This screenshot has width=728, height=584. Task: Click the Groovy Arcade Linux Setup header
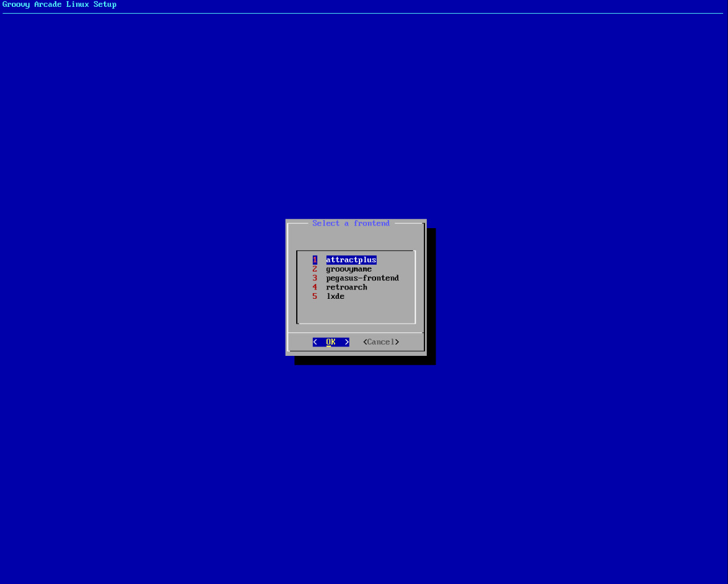point(58,4)
